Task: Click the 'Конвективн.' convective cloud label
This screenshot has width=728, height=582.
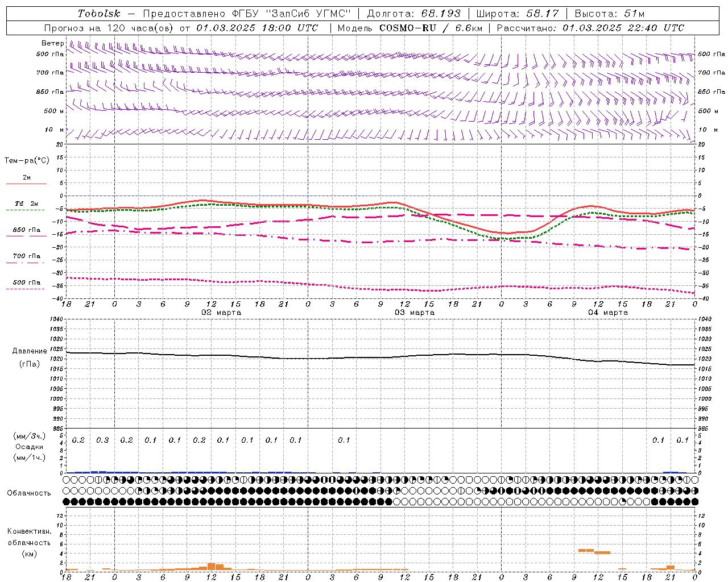Action: point(29,531)
